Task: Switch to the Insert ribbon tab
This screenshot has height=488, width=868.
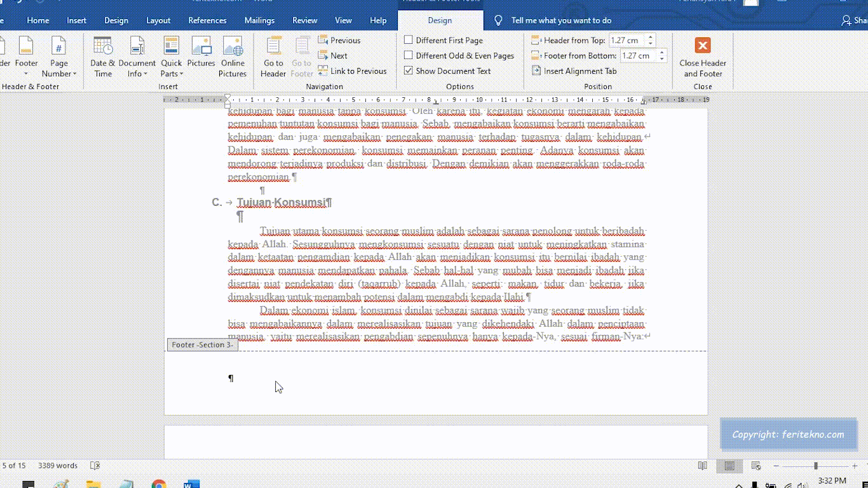Action: click(76, 20)
